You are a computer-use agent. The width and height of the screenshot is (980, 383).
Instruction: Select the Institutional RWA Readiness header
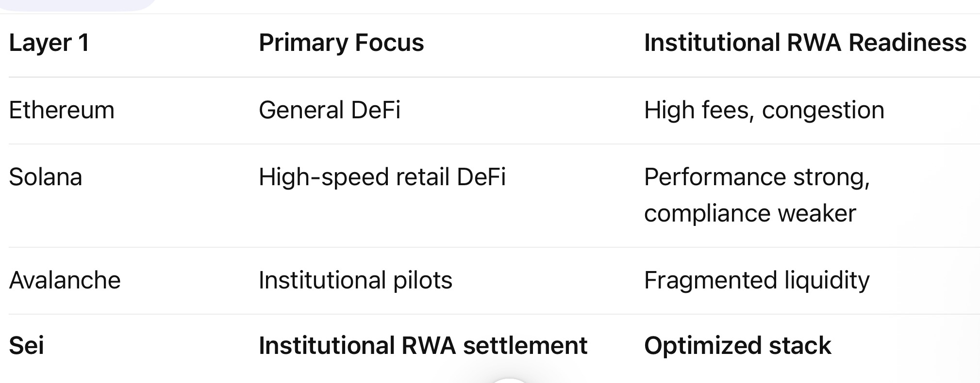coord(805,43)
